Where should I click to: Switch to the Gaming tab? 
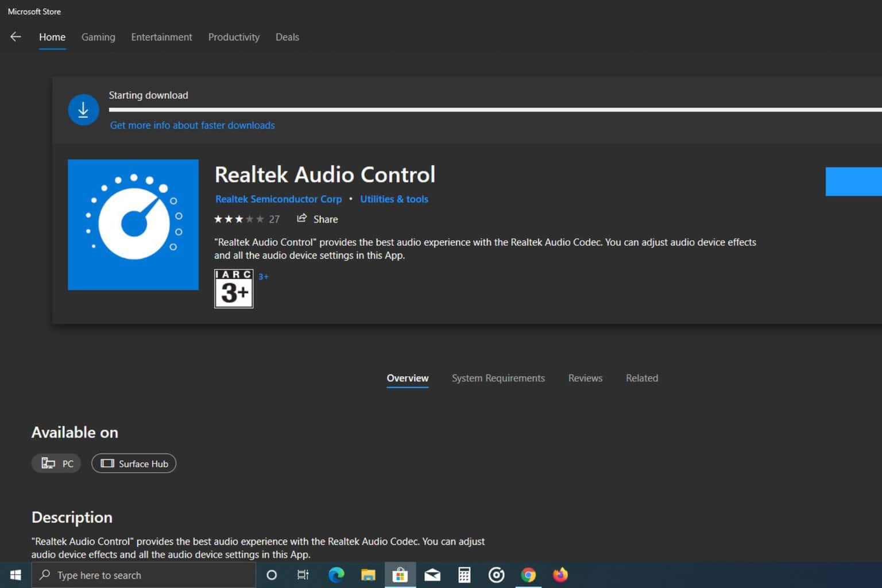(98, 37)
